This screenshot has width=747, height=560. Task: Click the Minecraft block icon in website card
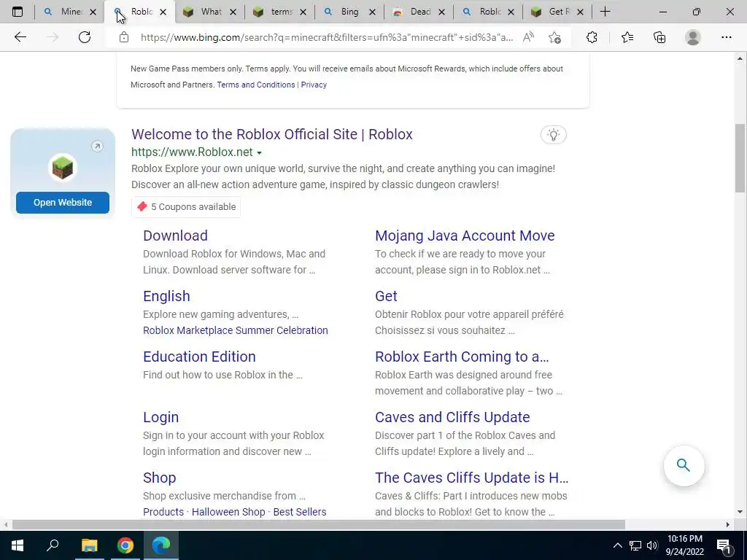tap(63, 168)
